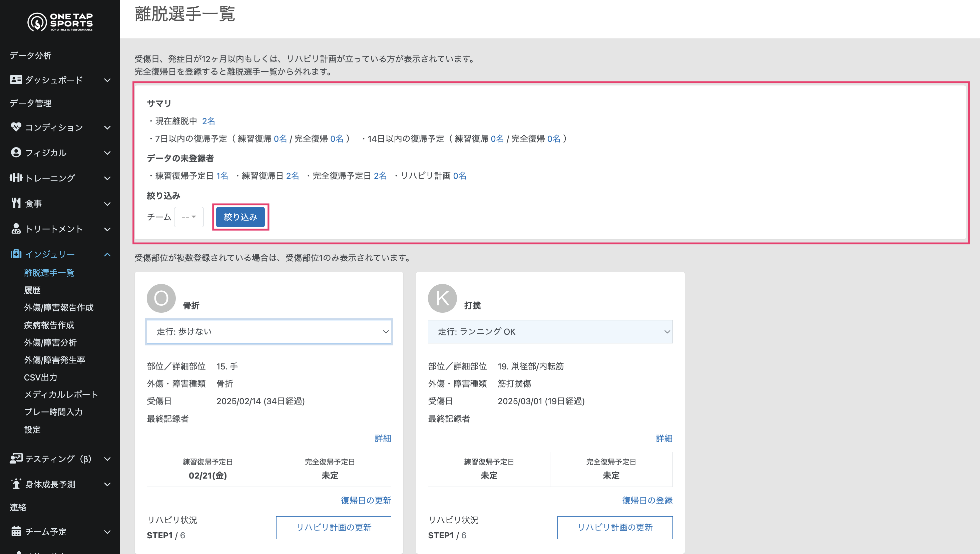
Task: Open the 走行: ランニング OK dropdown
Action: 550,332
